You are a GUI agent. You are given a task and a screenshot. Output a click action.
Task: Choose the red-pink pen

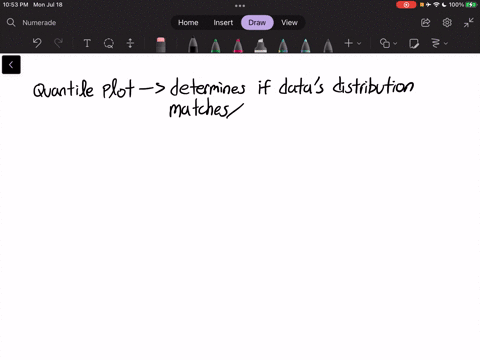pyautogui.click(x=238, y=45)
